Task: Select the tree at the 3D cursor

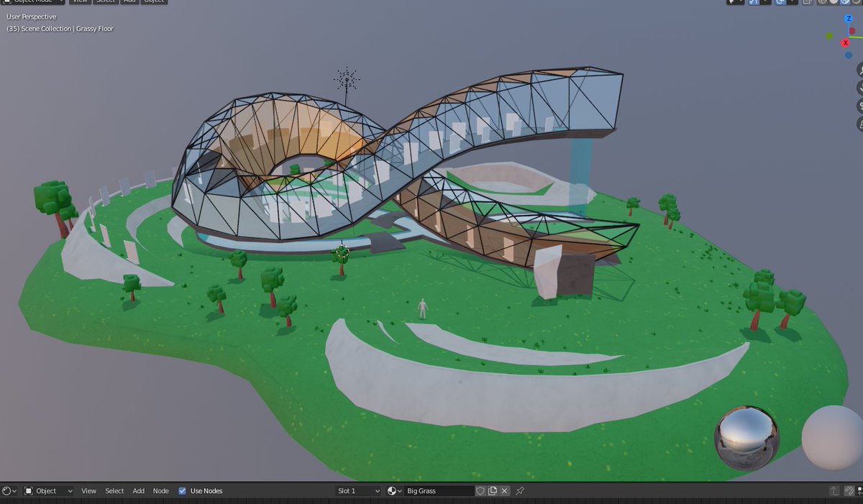Action: click(x=342, y=260)
